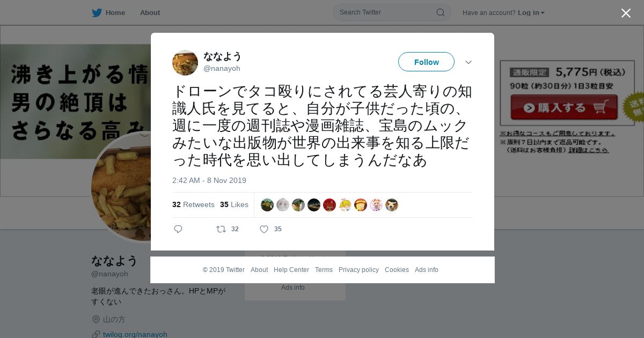This screenshot has width=644, height=338.
Task: Go to Home in the navigation bar
Action: [x=115, y=12]
